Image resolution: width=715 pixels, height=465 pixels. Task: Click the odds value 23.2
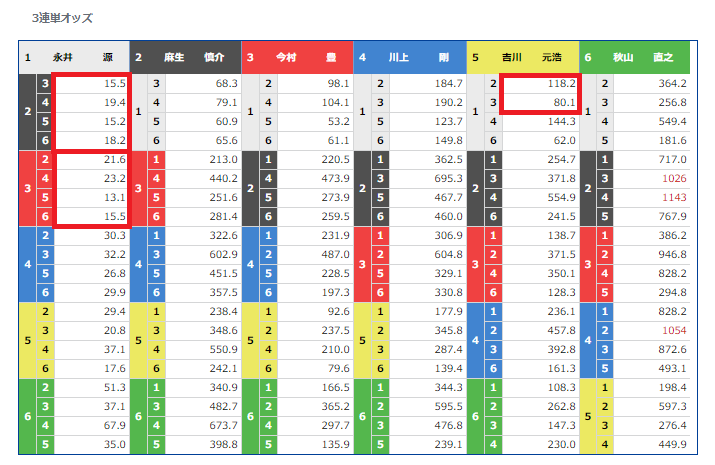coord(114,179)
